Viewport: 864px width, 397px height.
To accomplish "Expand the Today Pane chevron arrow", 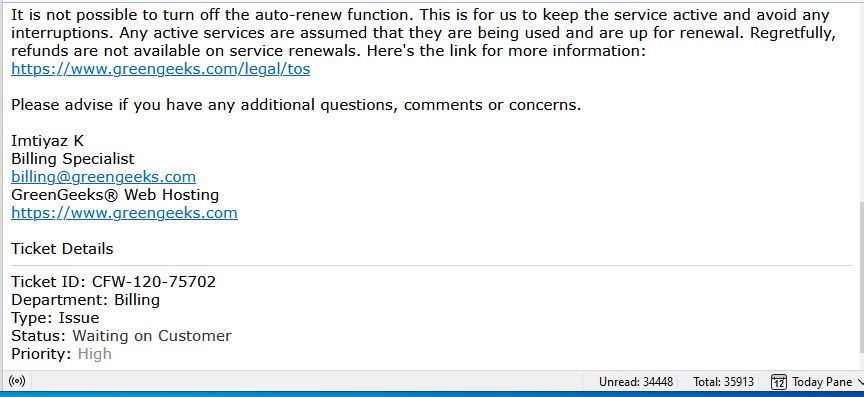I will click(x=861, y=382).
